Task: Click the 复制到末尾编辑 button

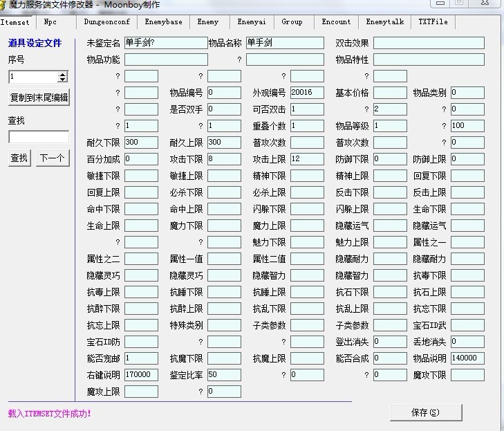Action: pos(39,98)
